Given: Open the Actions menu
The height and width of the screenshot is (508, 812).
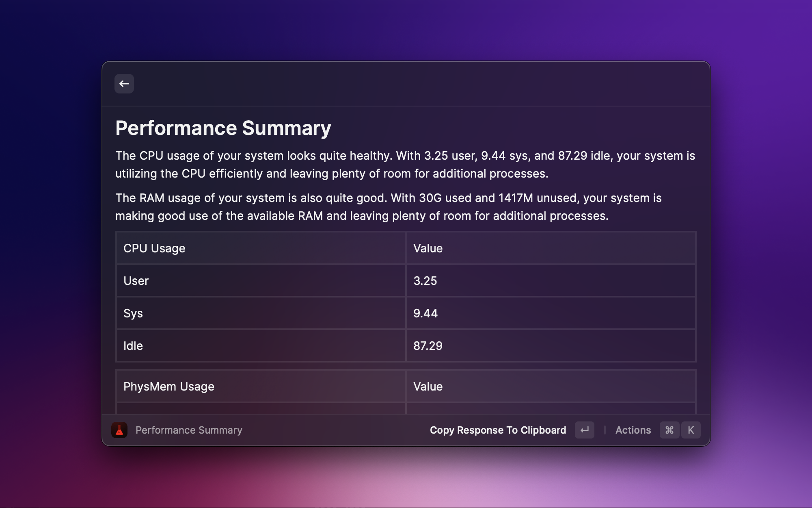Looking at the screenshot, I should [633, 430].
